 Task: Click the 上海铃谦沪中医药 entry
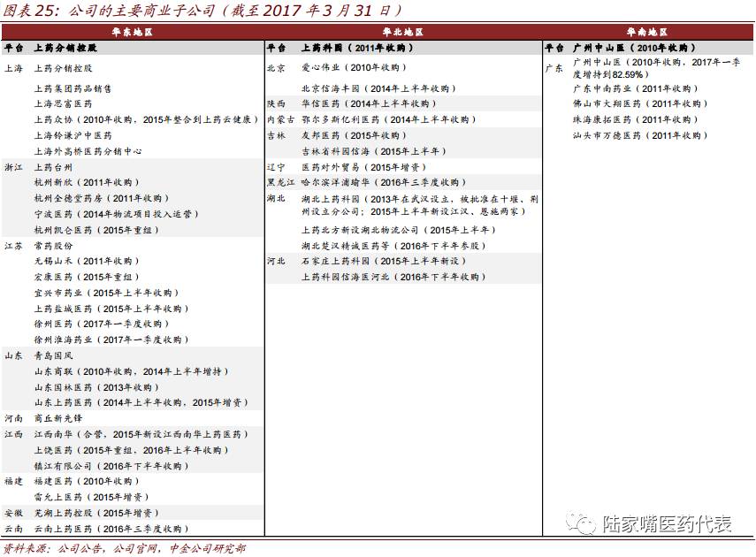pyautogui.click(x=73, y=135)
